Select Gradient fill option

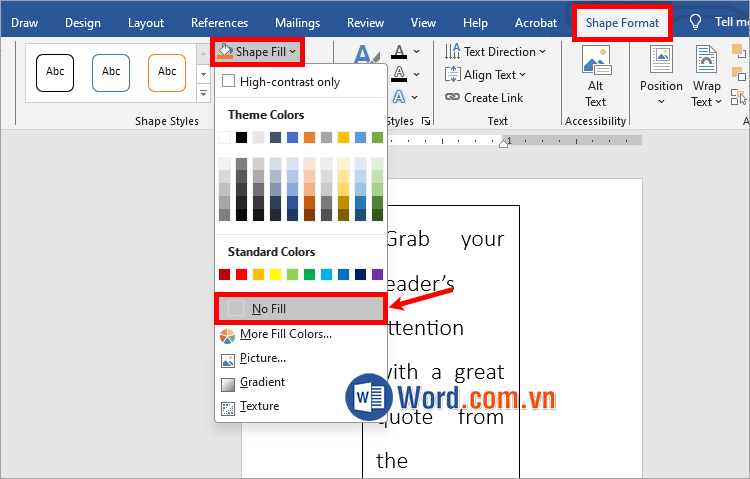(262, 382)
